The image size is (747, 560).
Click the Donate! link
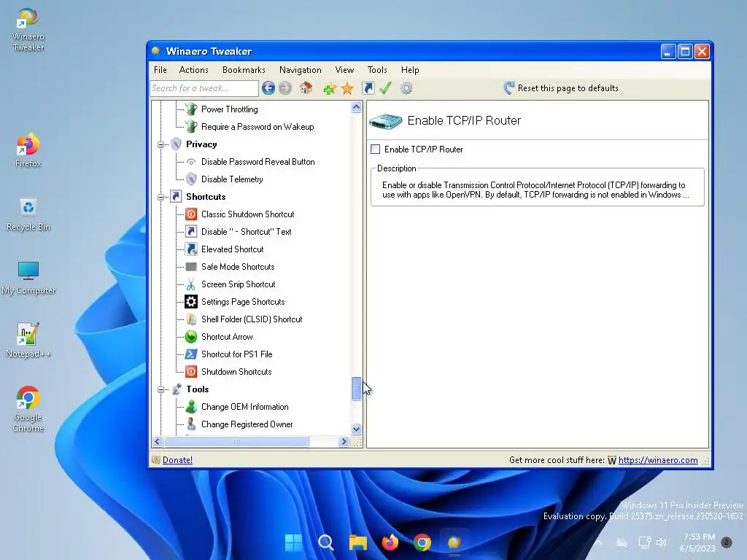tap(177, 460)
